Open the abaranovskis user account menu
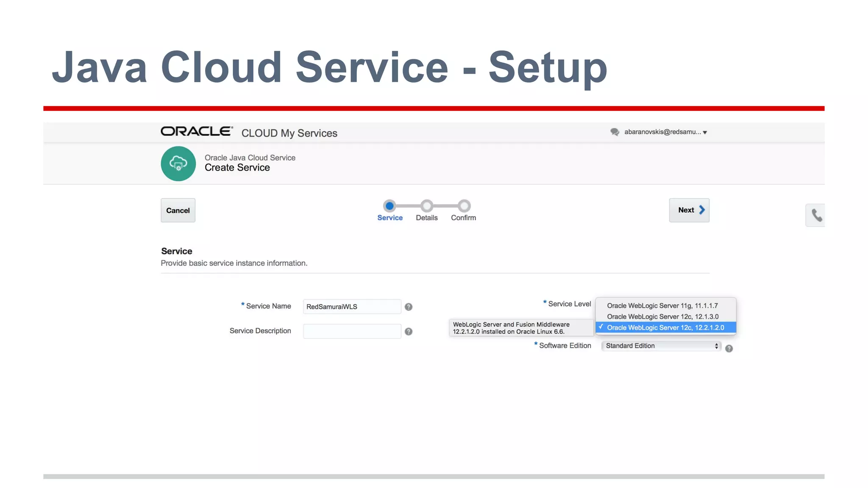Image resolution: width=868 pixels, height=488 pixels. pyautogui.click(x=665, y=132)
